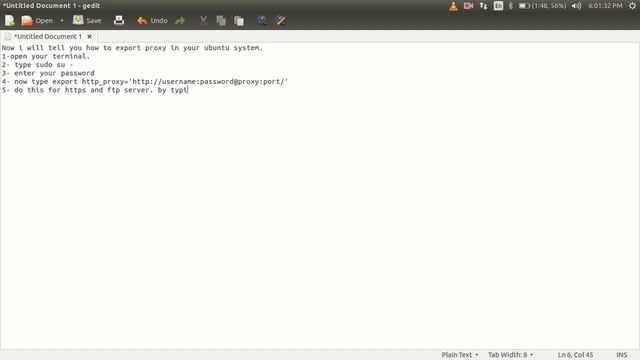Click the line '1-open your terminal.'

pos(45,56)
